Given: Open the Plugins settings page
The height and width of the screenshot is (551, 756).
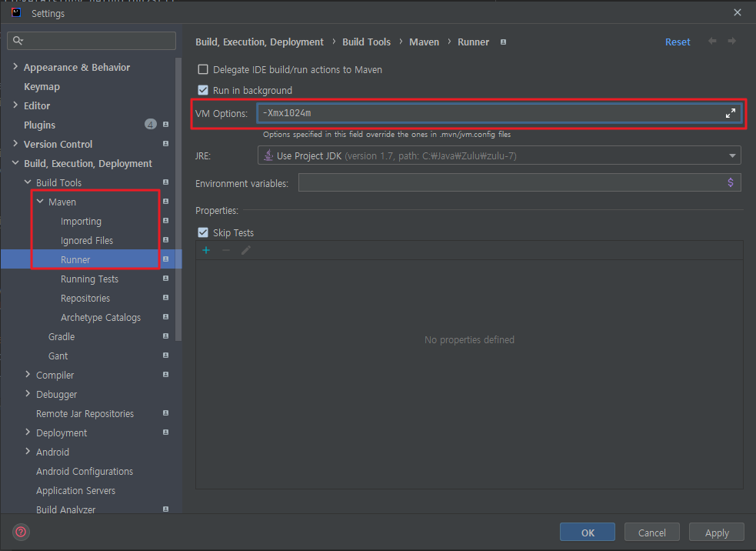Looking at the screenshot, I should [x=39, y=125].
